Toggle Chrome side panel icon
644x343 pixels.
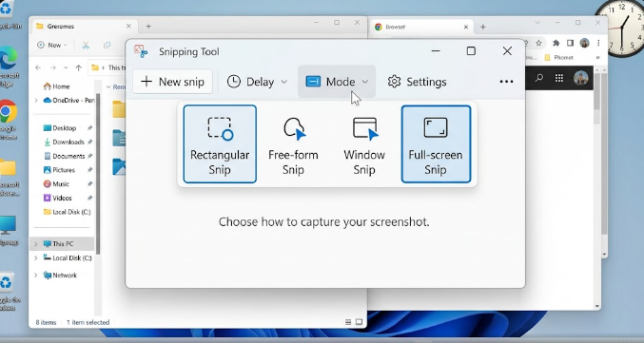pyautogui.click(x=570, y=43)
